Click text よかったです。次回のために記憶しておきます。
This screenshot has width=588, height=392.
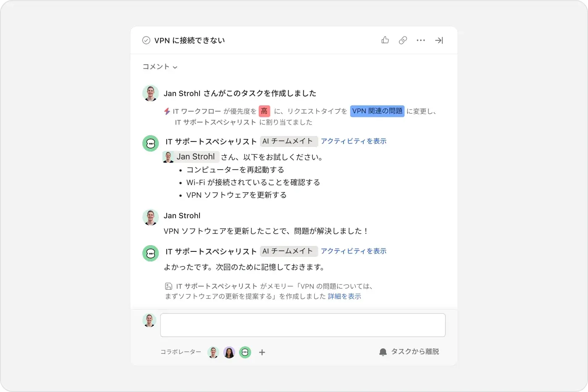coord(244,267)
